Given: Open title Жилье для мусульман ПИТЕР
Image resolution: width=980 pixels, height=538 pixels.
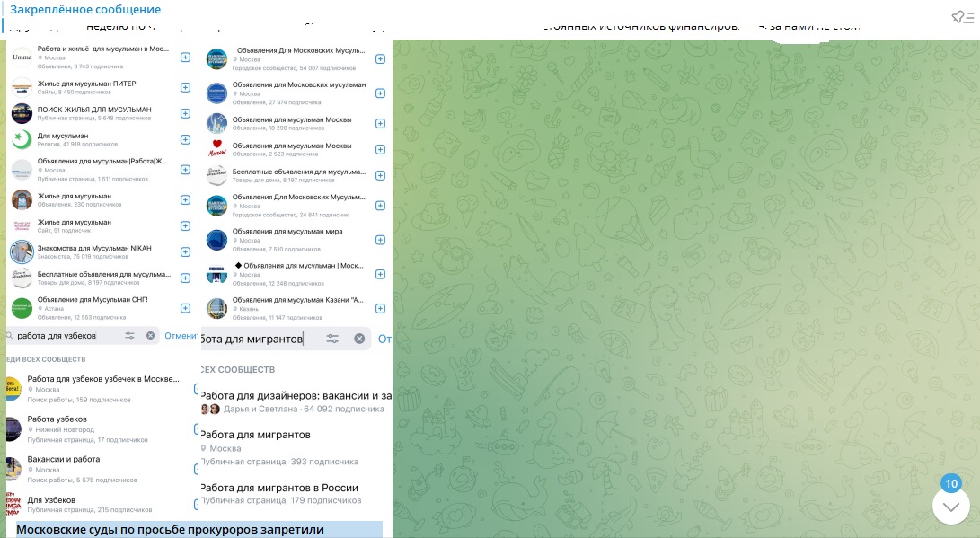Looking at the screenshot, I should (86, 84).
